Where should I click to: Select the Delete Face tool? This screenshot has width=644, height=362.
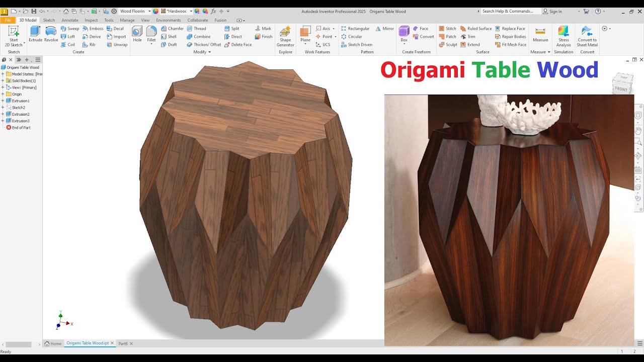click(238, 45)
